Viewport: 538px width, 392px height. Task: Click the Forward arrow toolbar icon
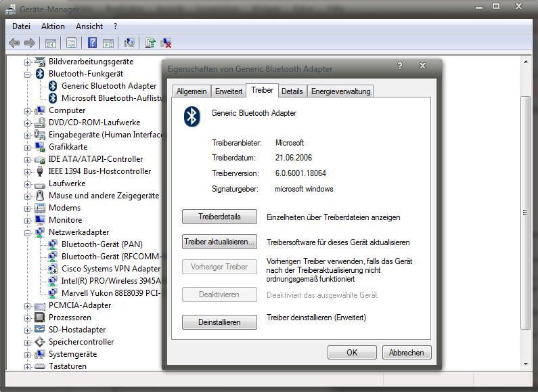[x=30, y=43]
